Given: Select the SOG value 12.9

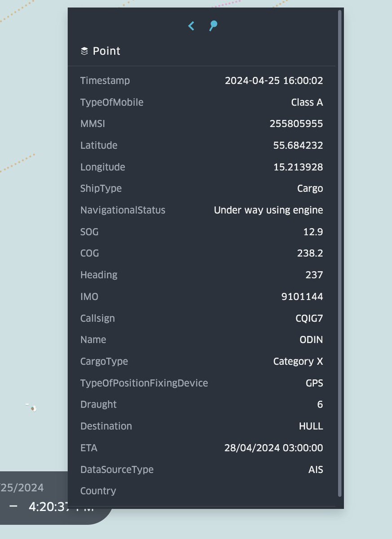Looking at the screenshot, I should pyautogui.click(x=313, y=232).
